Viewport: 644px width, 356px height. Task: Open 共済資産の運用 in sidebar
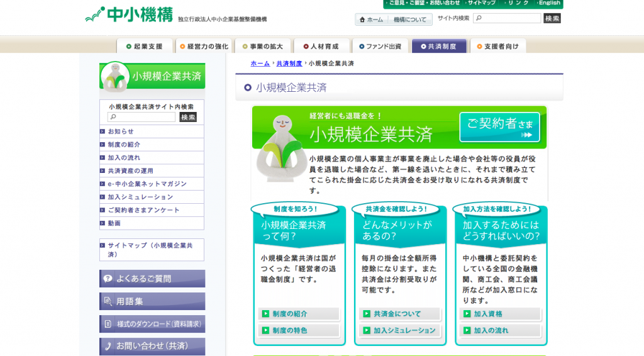(x=152, y=171)
